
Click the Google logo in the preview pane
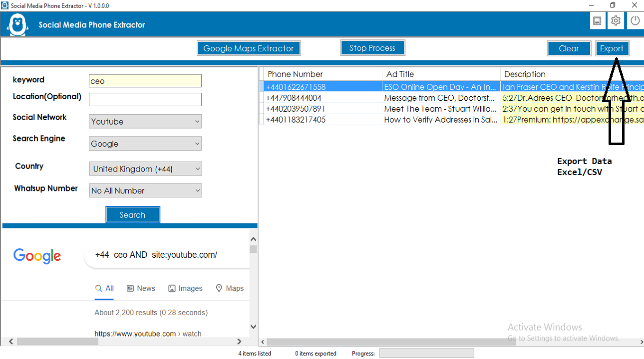point(37,256)
